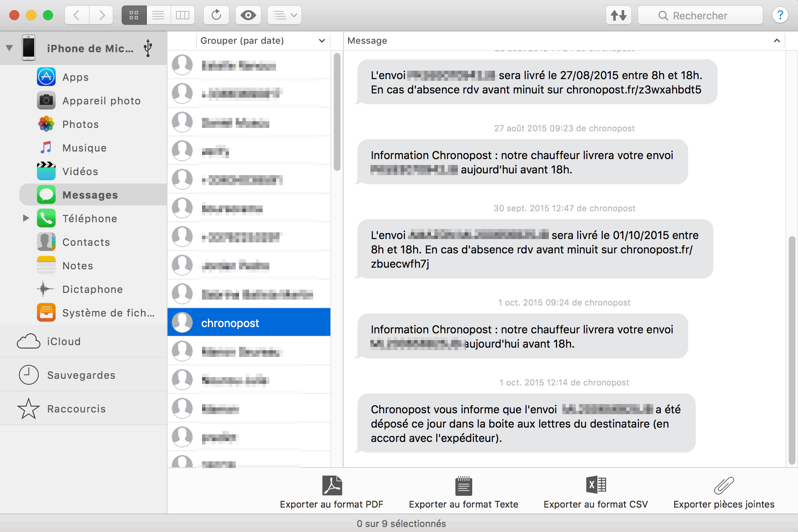Open the Musique note icon
Viewport: 798px width, 532px height.
(x=46, y=148)
